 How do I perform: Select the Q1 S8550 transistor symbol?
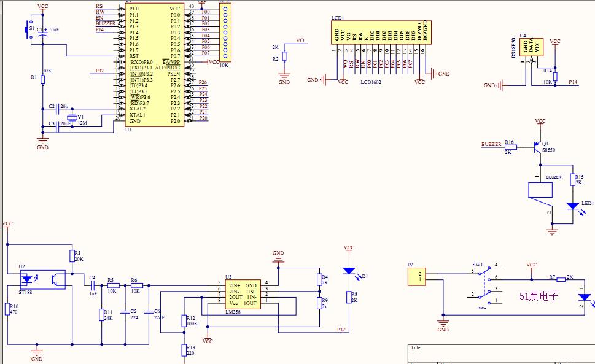tap(538, 147)
